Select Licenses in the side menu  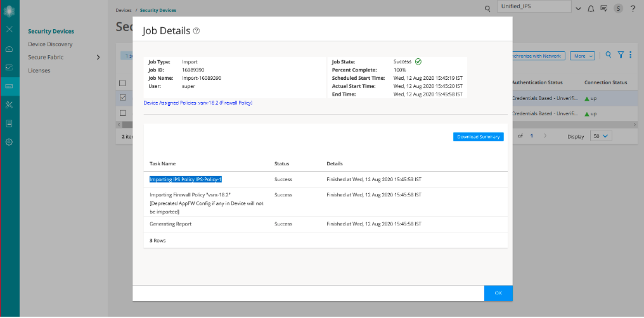pyautogui.click(x=39, y=70)
